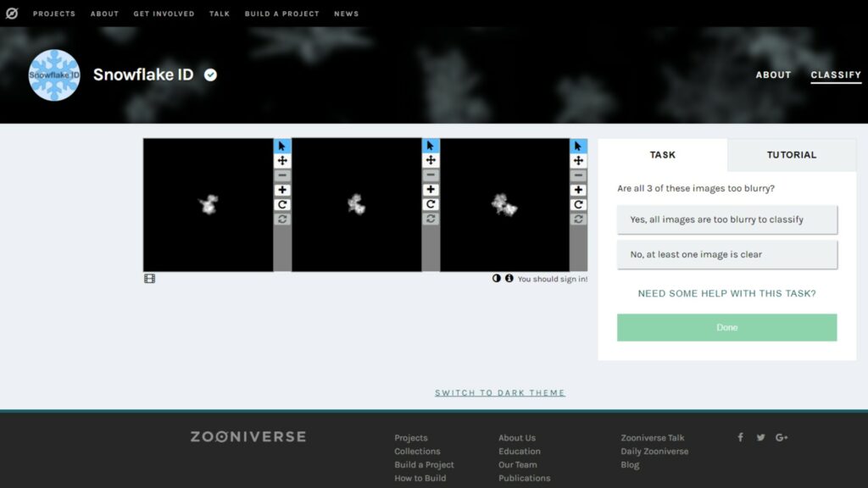Open Projects in the top navigation
Screen dimensions: 868x488
pos(54,14)
